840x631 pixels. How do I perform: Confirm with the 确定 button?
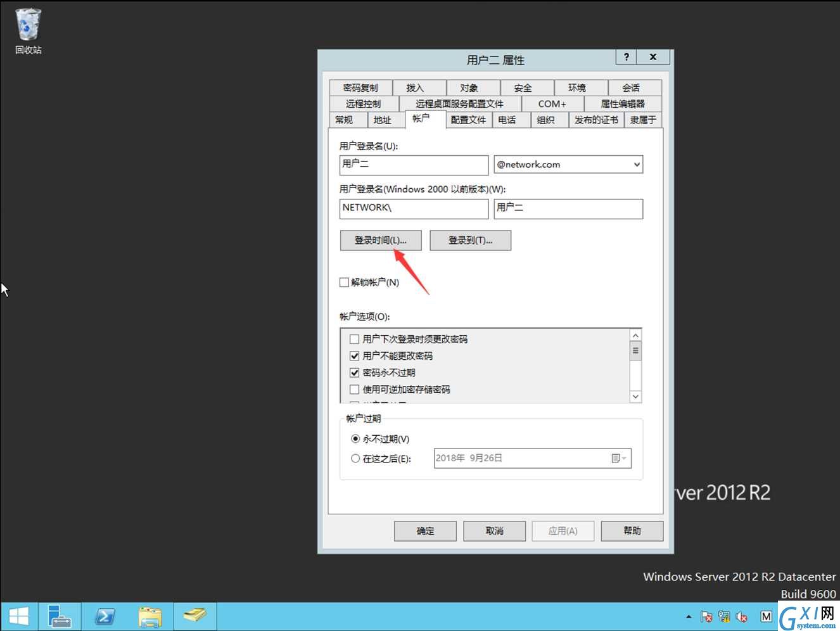pos(425,531)
